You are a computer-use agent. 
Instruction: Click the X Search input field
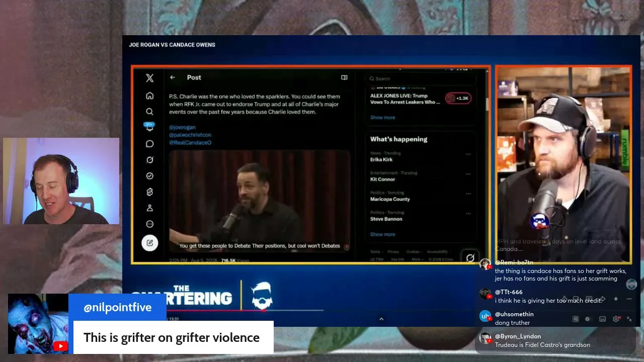(421, 78)
